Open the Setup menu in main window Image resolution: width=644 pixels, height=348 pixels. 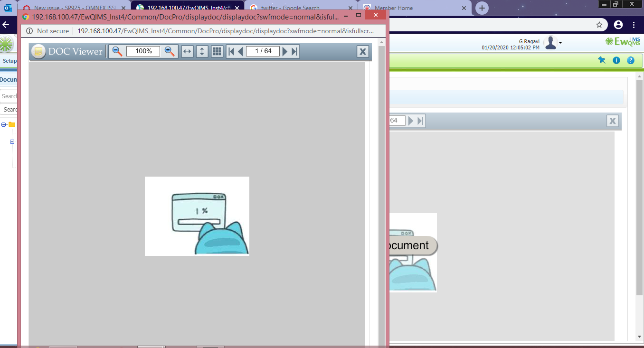(9, 61)
